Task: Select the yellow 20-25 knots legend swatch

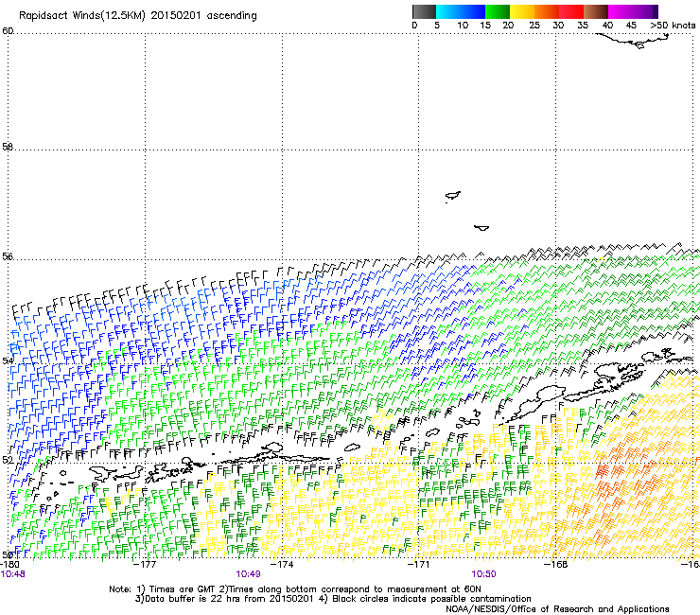Action: [x=522, y=11]
